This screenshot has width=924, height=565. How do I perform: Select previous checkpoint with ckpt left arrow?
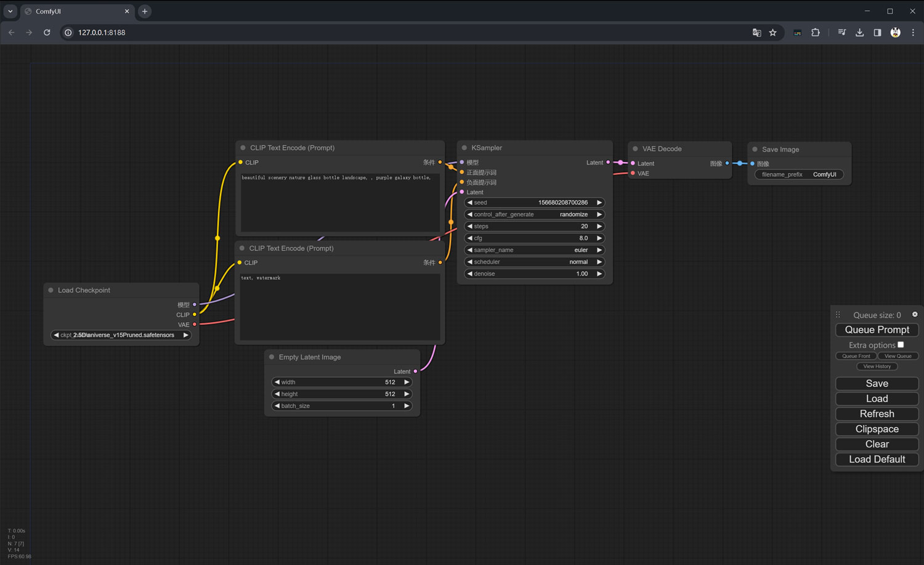(x=56, y=335)
